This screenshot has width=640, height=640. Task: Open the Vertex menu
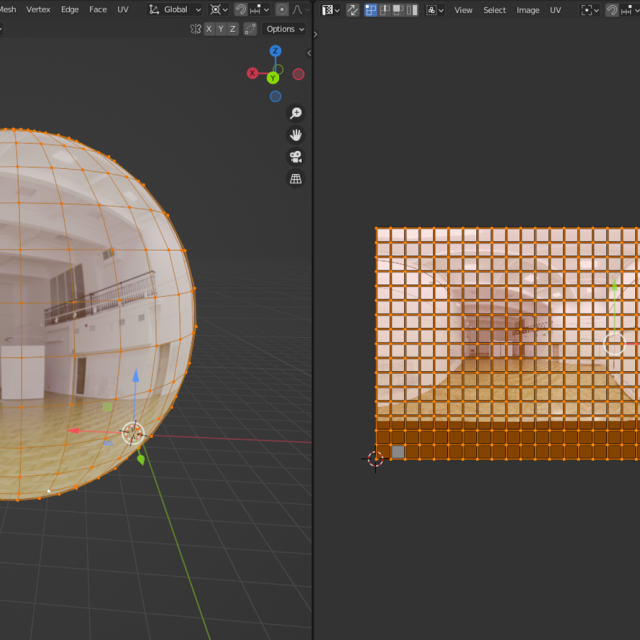(x=38, y=10)
